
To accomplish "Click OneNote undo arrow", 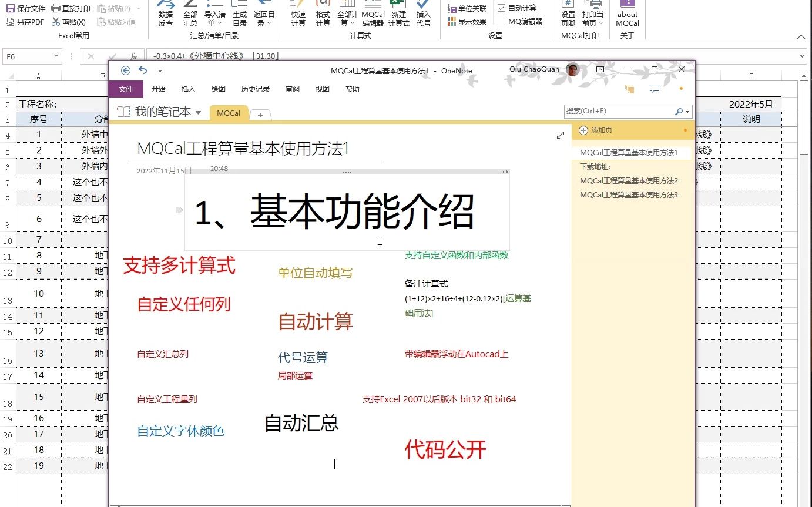I will (143, 70).
